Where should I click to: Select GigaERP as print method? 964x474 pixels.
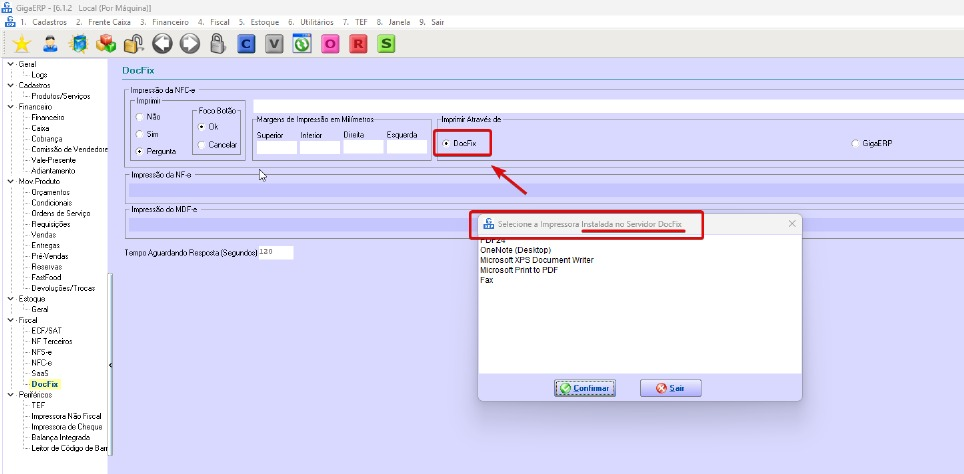(854, 143)
